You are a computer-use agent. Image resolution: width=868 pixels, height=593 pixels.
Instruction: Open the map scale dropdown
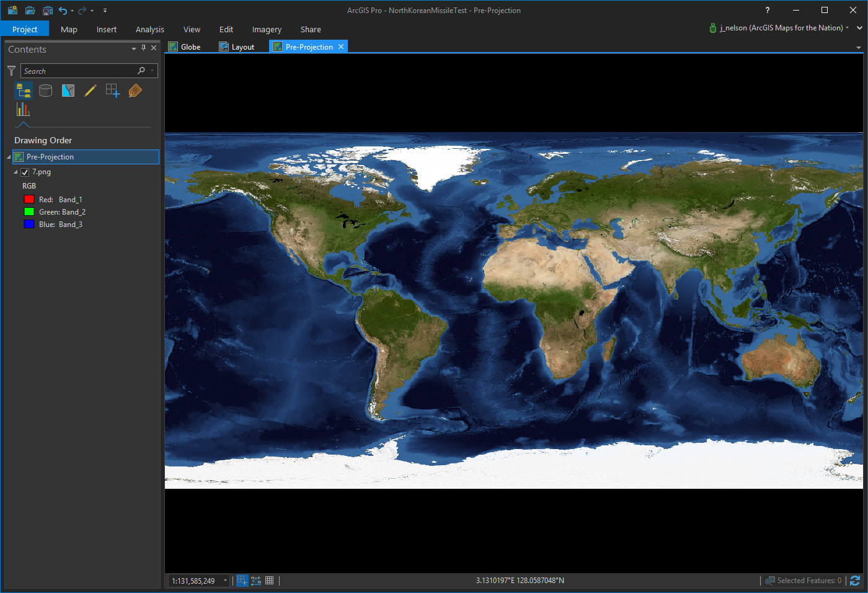pos(225,581)
